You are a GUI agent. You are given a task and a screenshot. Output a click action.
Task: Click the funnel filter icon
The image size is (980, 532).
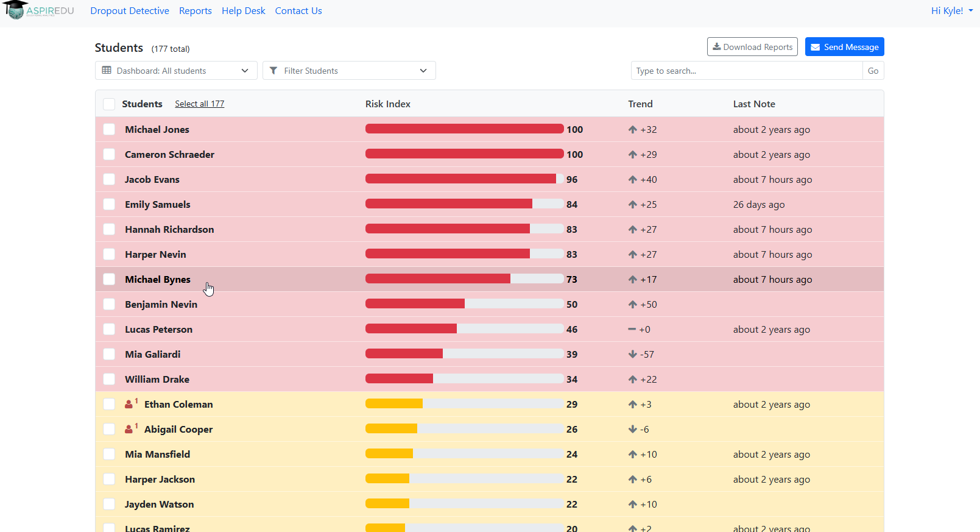273,71
